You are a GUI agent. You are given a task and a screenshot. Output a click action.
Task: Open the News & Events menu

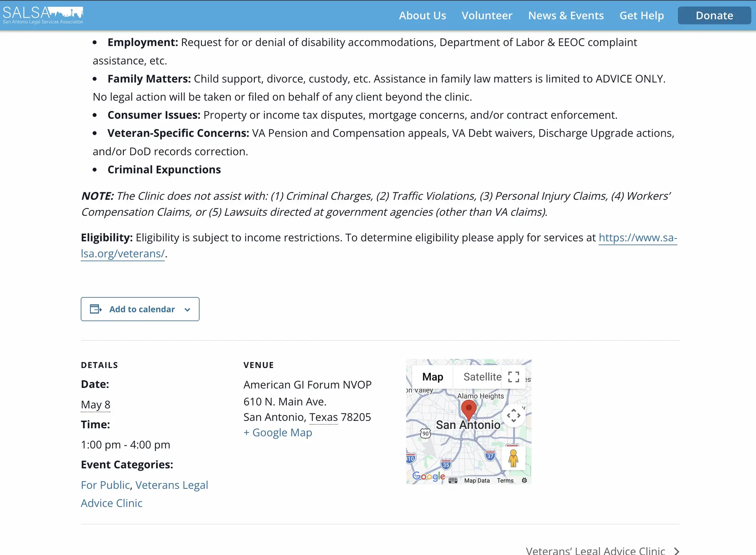coord(566,15)
